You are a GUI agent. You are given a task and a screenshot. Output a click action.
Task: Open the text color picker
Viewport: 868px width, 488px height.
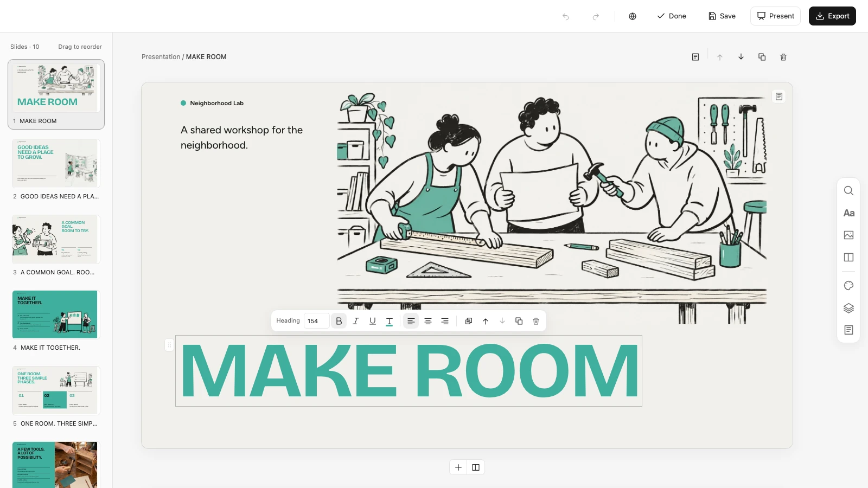point(390,321)
